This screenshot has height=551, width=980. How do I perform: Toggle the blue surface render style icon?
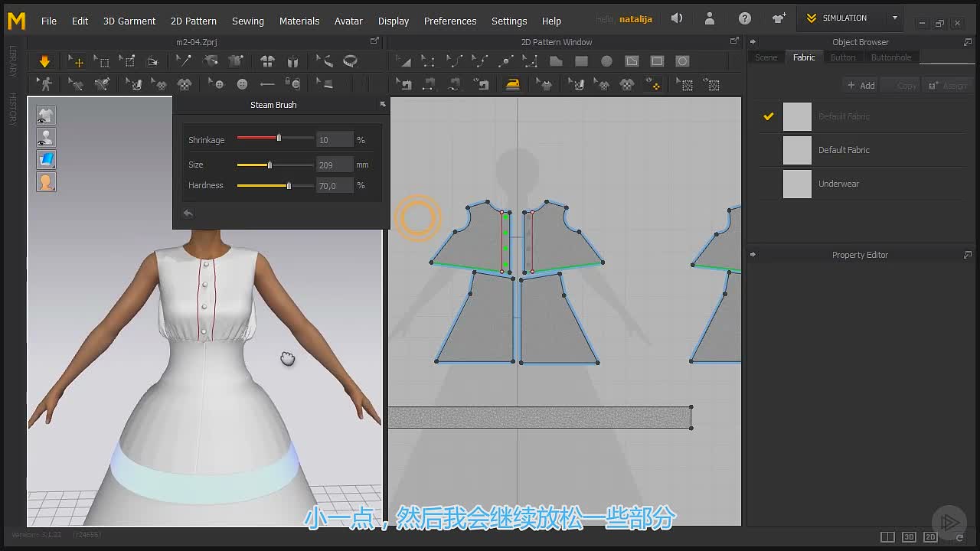tap(46, 160)
